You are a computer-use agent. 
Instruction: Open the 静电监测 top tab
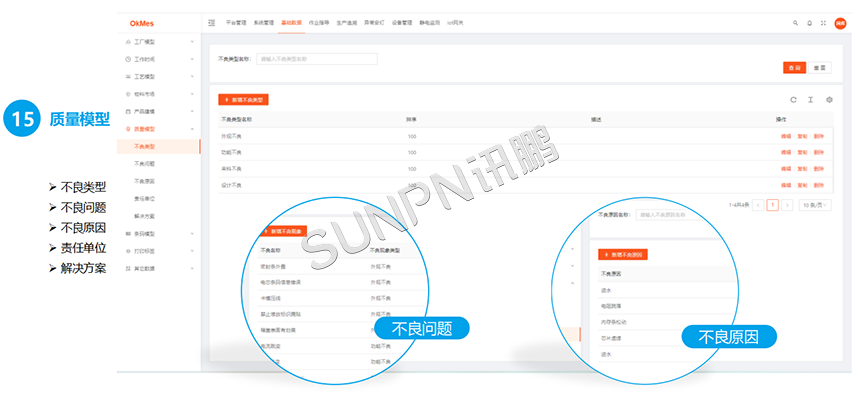pyautogui.click(x=430, y=23)
